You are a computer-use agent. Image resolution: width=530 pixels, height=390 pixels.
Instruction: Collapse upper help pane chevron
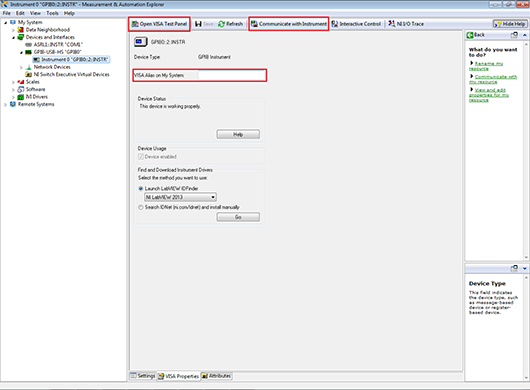click(525, 35)
